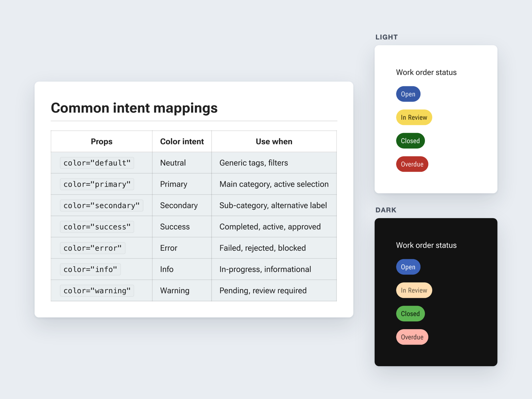
Task: Click the In Review chip in the Light card
Action: [x=414, y=117]
